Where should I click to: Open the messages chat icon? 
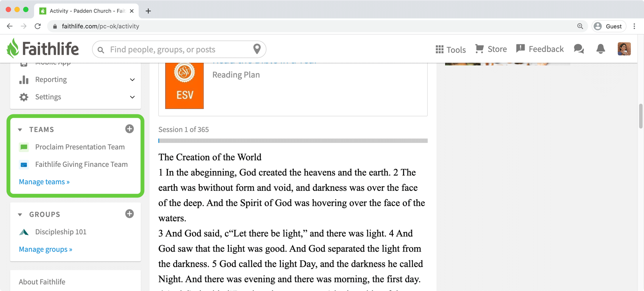point(579,49)
